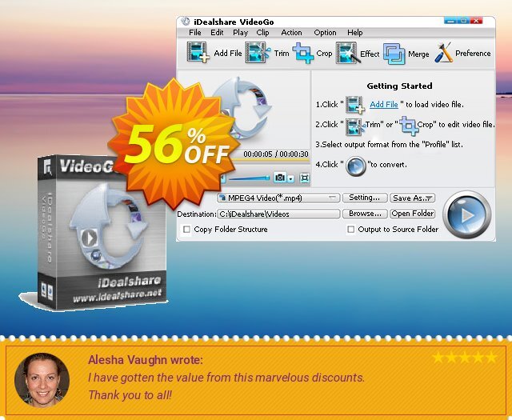Image resolution: width=512 pixels, height=420 pixels.
Task: Minimize the iDealshare VideoGo window
Action: (450, 21)
